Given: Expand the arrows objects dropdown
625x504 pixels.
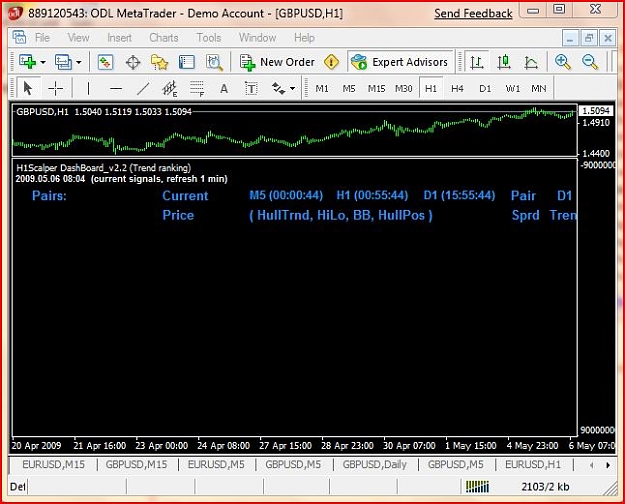Looking at the screenshot, I should pos(293,89).
